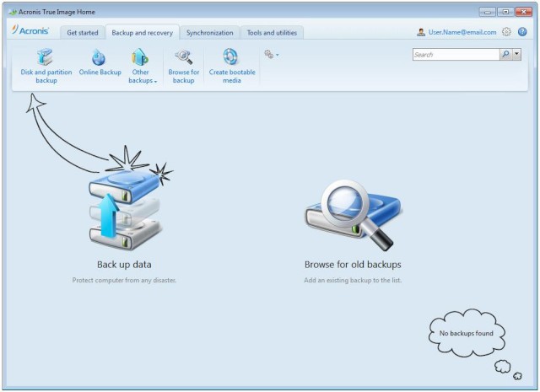The width and height of the screenshot is (540, 392).
Task: Click the Browse for old backups magnifier icon
Action: coord(353,215)
